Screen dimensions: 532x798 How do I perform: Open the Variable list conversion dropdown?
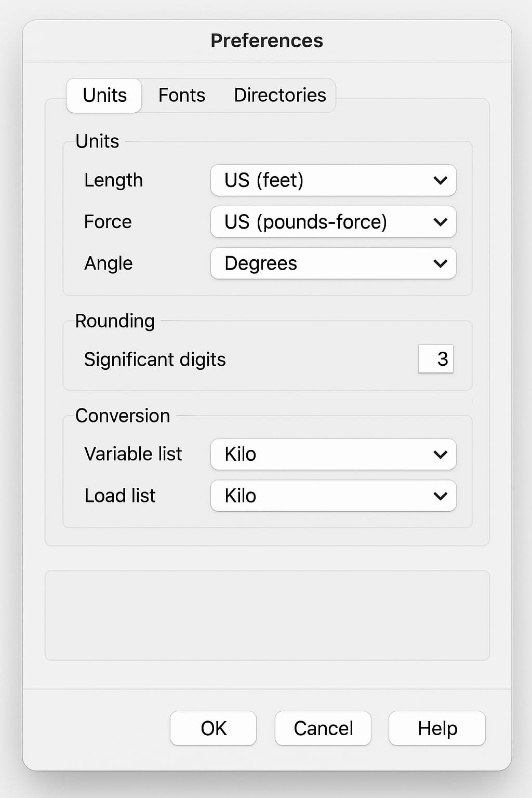[332, 454]
